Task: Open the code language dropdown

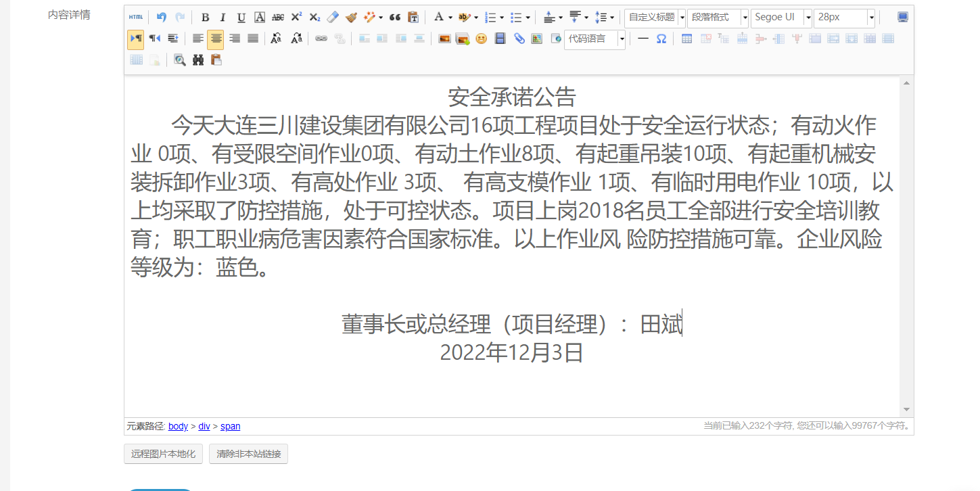Action: point(595,39)
